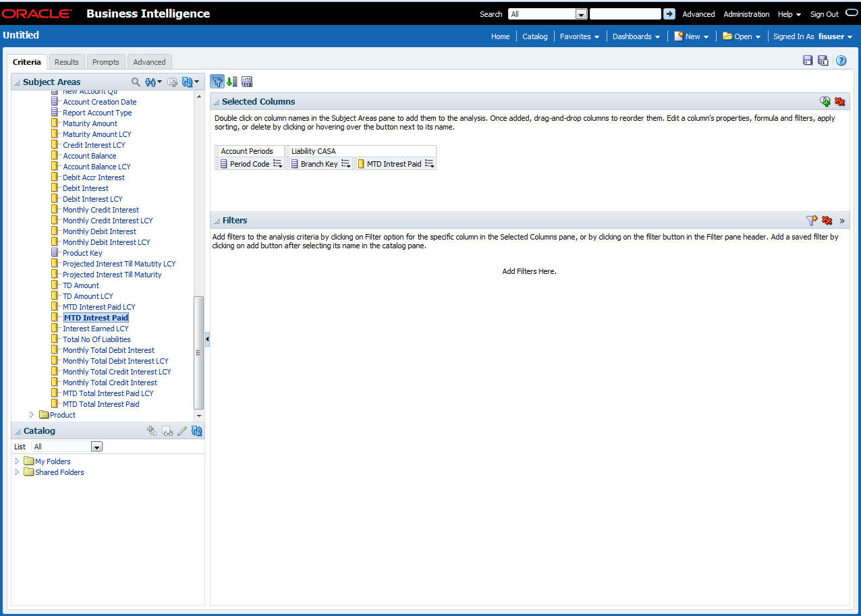Open the New dropdown menu
The height and width of the screenshot is (616, 861).
click(x=692, y=36)
